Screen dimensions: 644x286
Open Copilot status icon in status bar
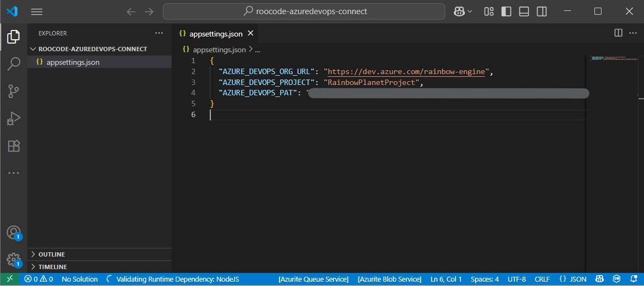(x=600, y=279)
